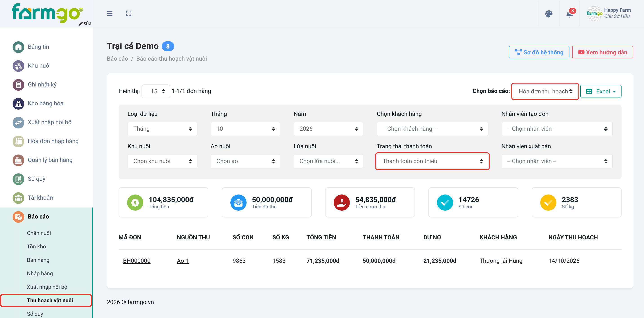This screenshot has height=318, width=644.
Task: Open the Chọn ao dropdown
Action: [245, 161]
